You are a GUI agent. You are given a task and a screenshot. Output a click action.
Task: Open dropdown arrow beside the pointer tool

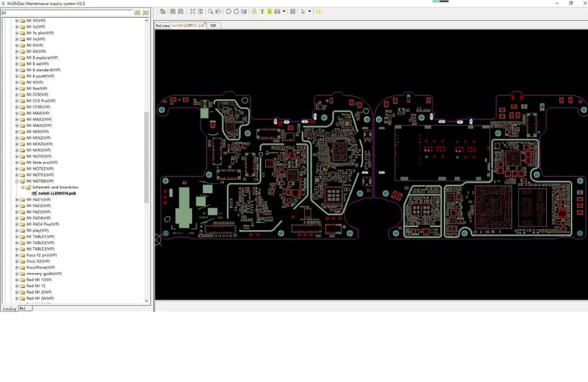pyautogui.click(x=309, y=11)
